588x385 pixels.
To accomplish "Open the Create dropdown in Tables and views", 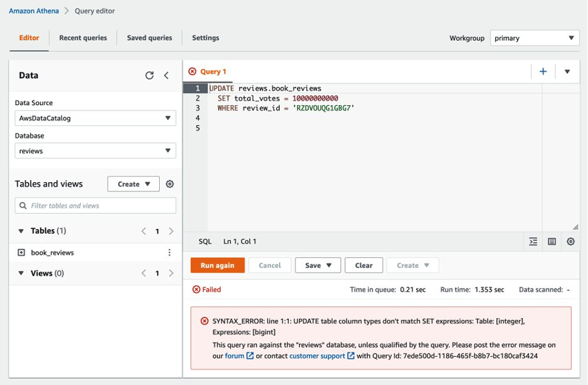I will coord(134,184).
